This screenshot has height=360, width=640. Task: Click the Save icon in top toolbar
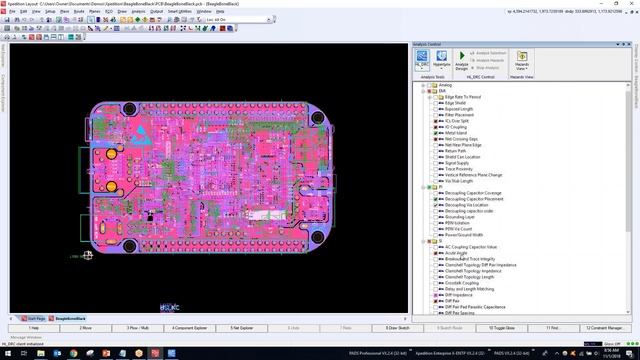pyautogui.click(x=7, y=20)
